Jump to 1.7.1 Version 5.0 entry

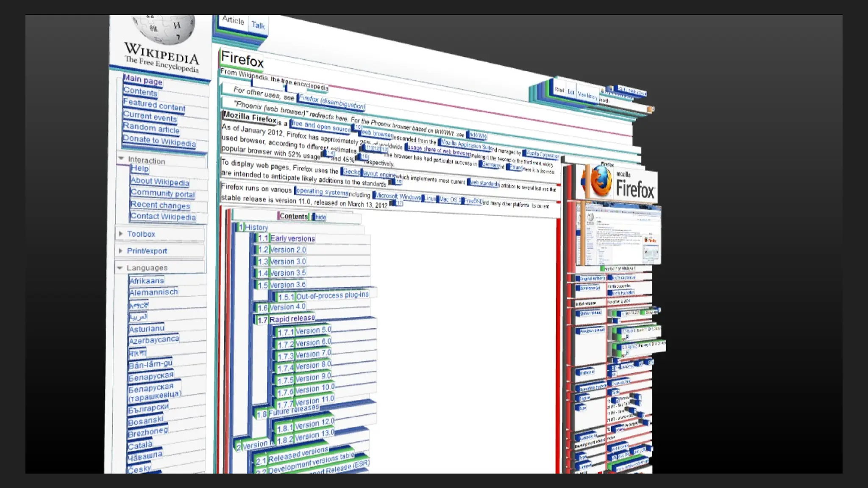305,331
